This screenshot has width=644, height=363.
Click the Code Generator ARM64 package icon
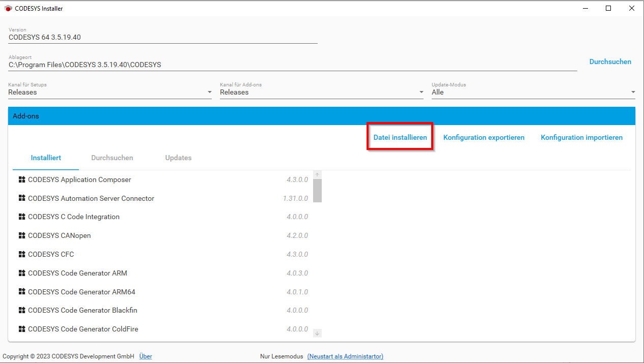point(22,292)
